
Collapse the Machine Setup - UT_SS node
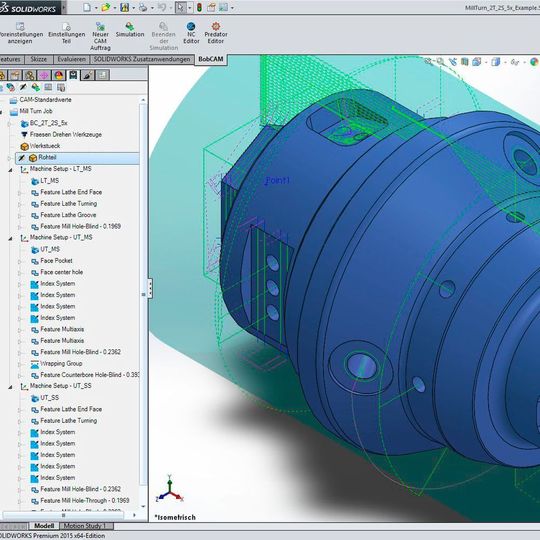coord(10,387)
